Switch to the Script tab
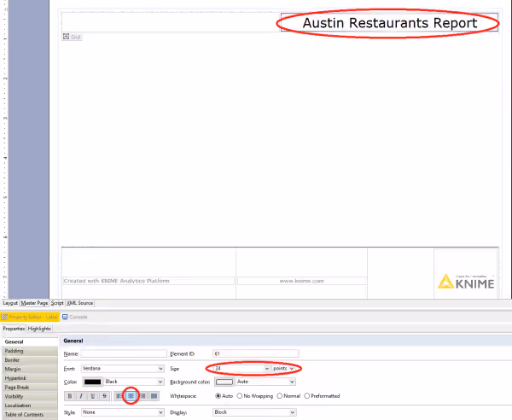 pyautogui.click(x=57, y=303)
